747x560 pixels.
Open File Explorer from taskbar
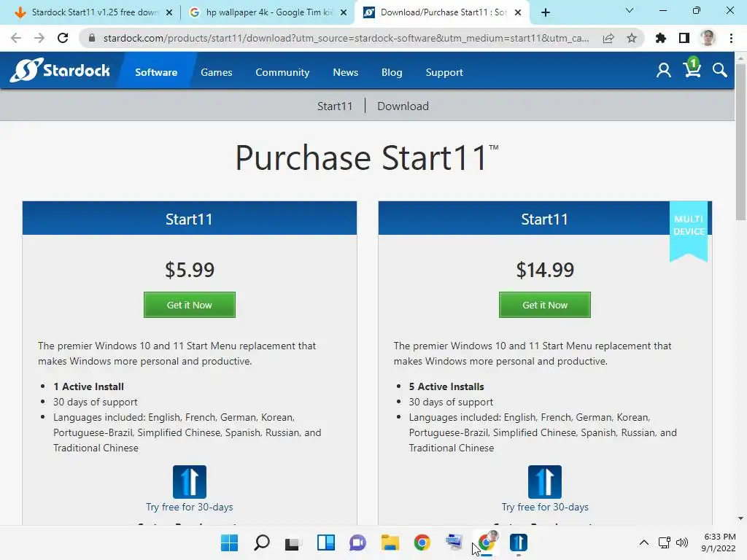[390, 542]
